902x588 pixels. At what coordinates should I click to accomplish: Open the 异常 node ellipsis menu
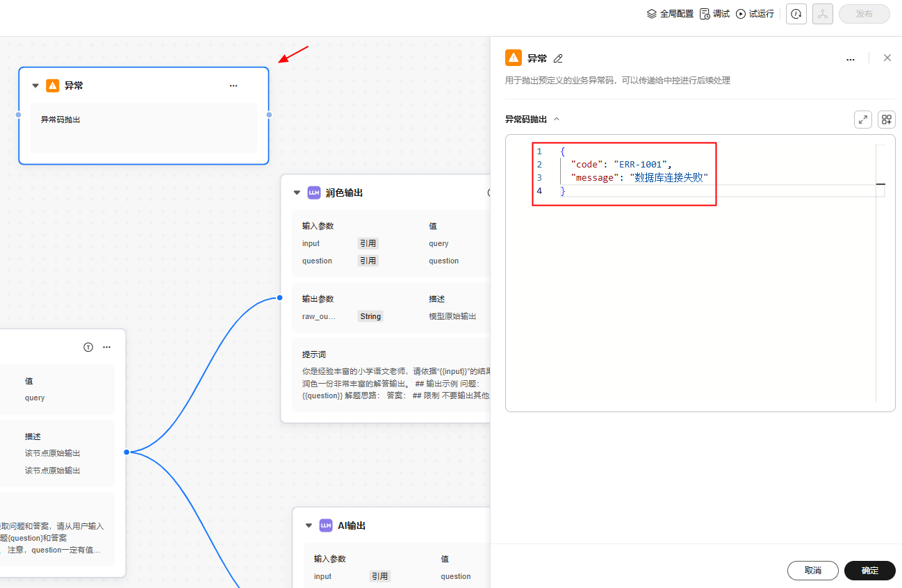pyautogui.click(x=233, y=85)
